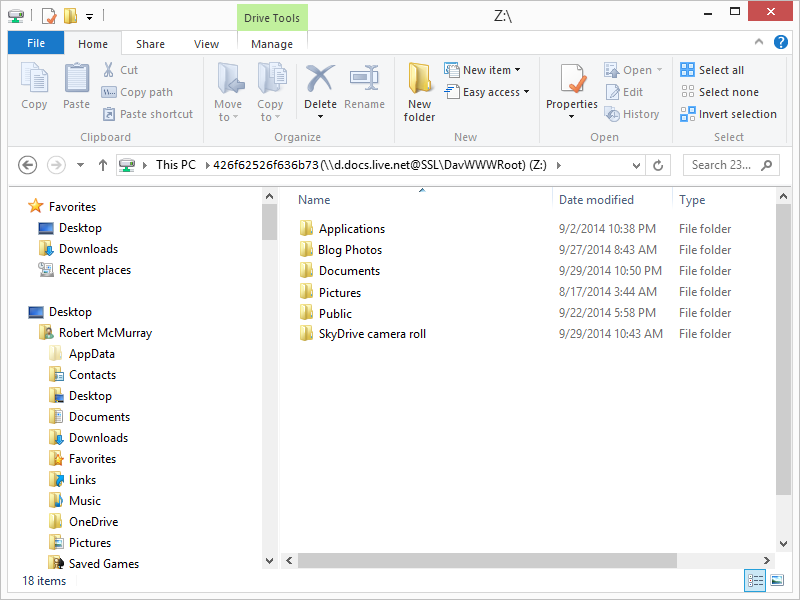Expand the New item dropdown
The width and height of the screenshot is (800, 600).
pyautogui.click(x=487, y=70)
